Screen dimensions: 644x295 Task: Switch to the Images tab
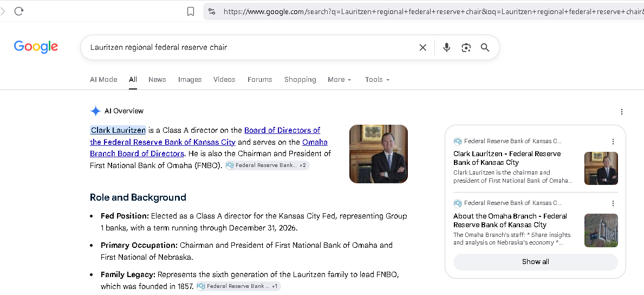pos(190,79)
